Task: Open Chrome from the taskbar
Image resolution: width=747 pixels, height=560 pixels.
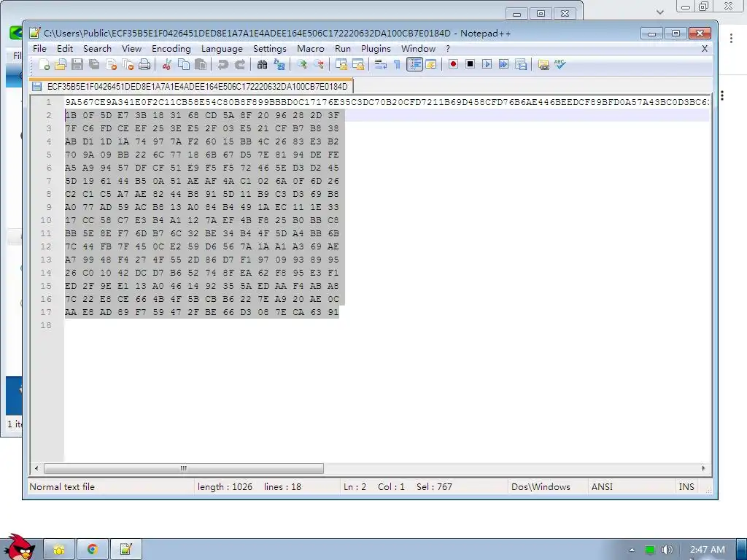Action: 93,549
